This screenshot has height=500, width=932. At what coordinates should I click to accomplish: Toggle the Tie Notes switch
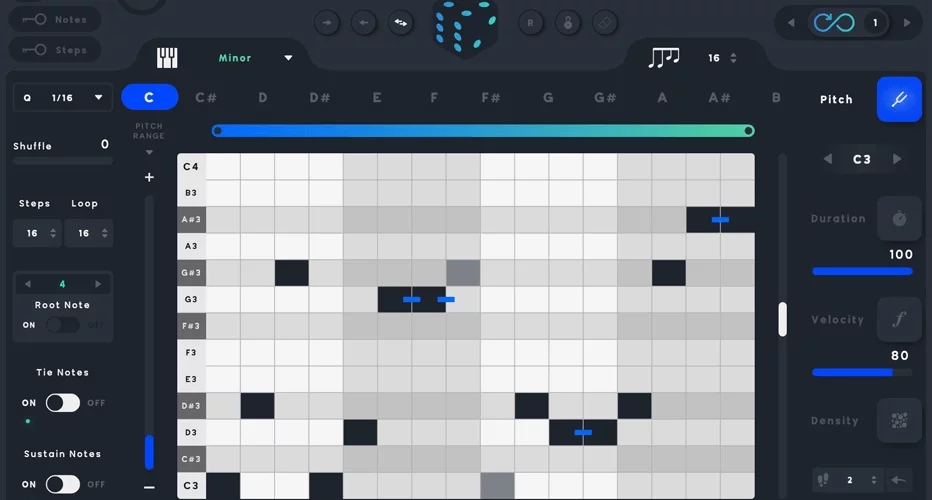coord(62,402)
